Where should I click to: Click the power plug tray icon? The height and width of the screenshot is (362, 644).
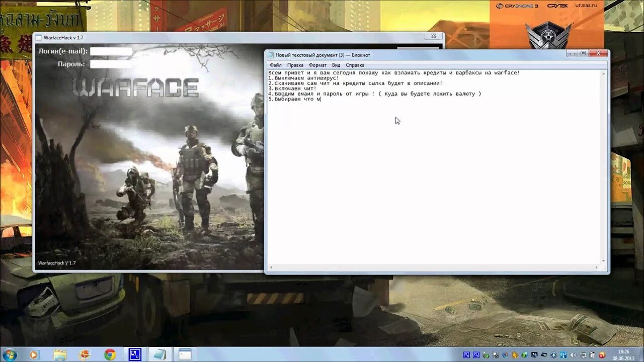click(x=592, y=355)
